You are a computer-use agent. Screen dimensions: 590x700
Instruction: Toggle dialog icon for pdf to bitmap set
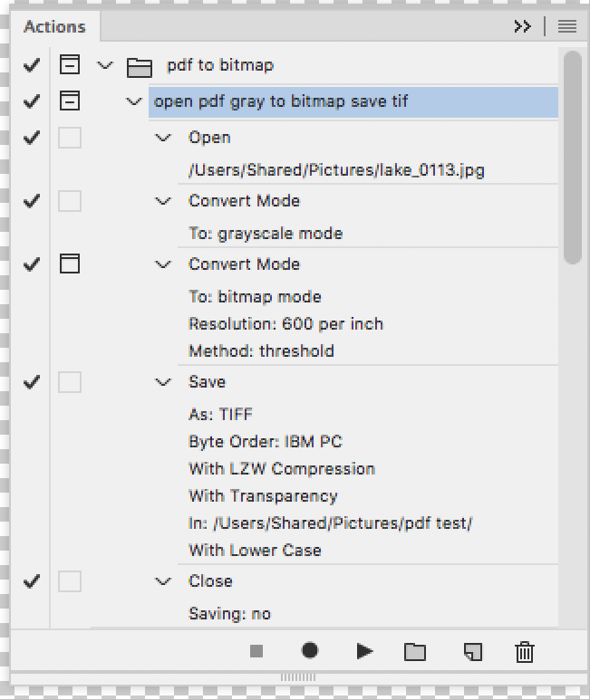point(70,65)
